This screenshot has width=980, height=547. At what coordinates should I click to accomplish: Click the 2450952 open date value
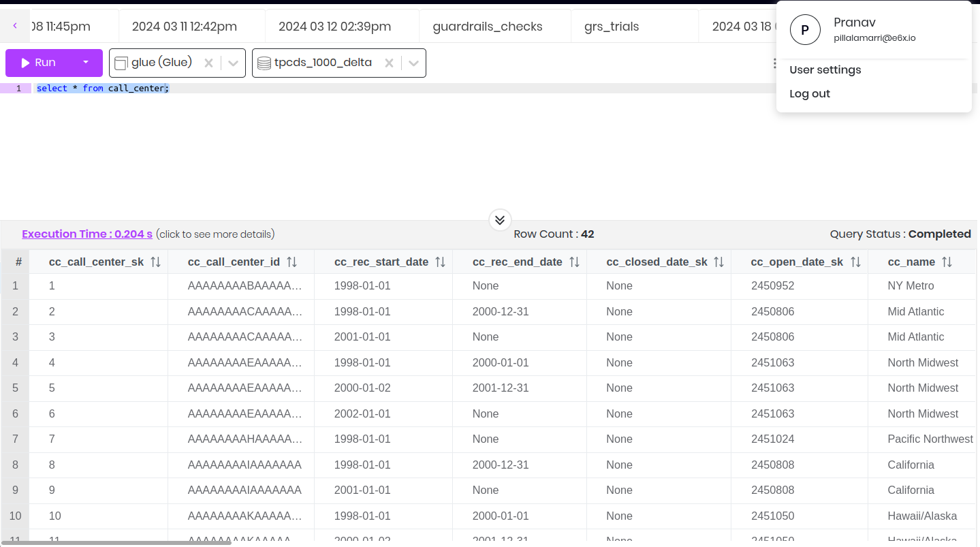(x=772, y=286)
